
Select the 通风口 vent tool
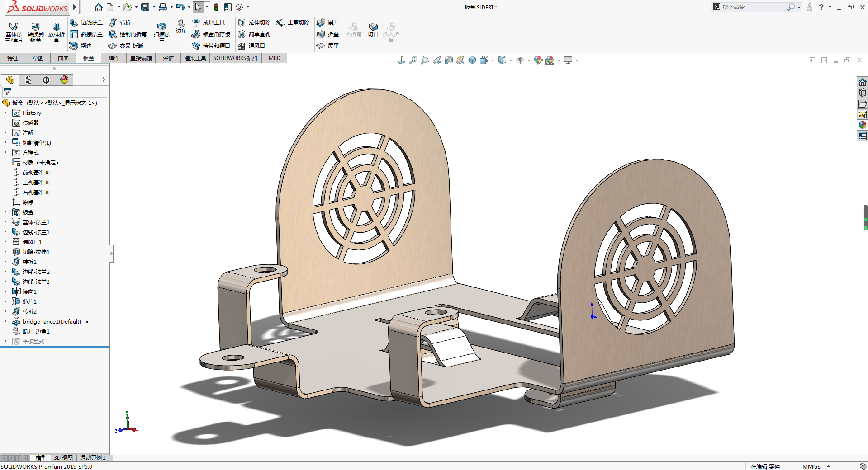[x=251, y=46]
